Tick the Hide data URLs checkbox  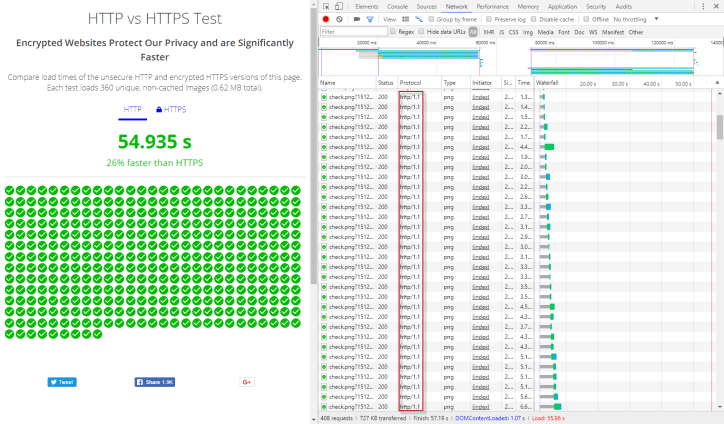[x=422, y=32]
